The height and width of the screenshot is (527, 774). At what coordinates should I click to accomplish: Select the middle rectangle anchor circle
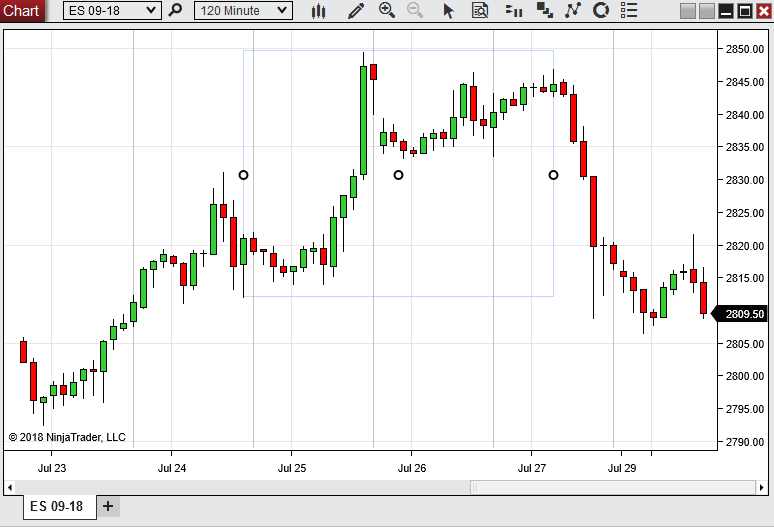coord(398,175)
